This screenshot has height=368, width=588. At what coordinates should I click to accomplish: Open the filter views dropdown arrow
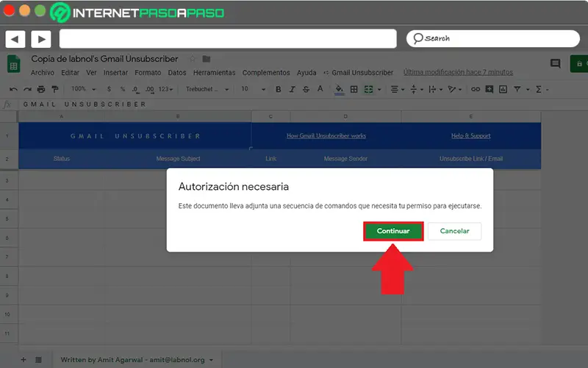528,90
